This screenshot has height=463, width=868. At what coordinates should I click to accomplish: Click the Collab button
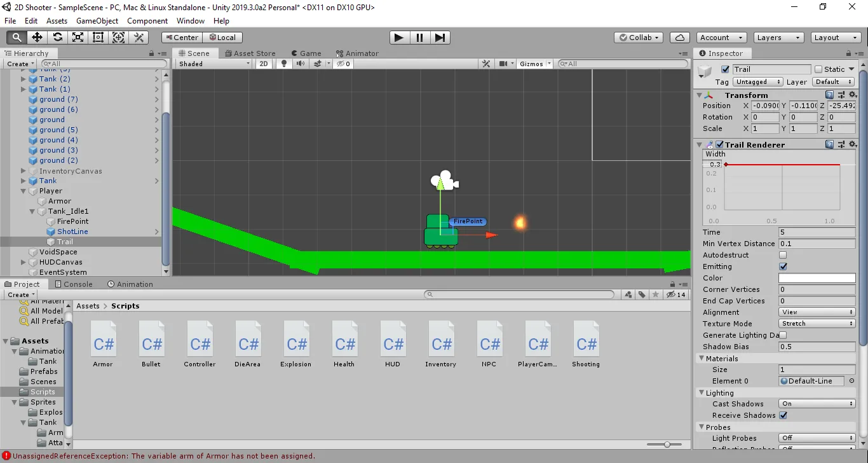[639, 38]
